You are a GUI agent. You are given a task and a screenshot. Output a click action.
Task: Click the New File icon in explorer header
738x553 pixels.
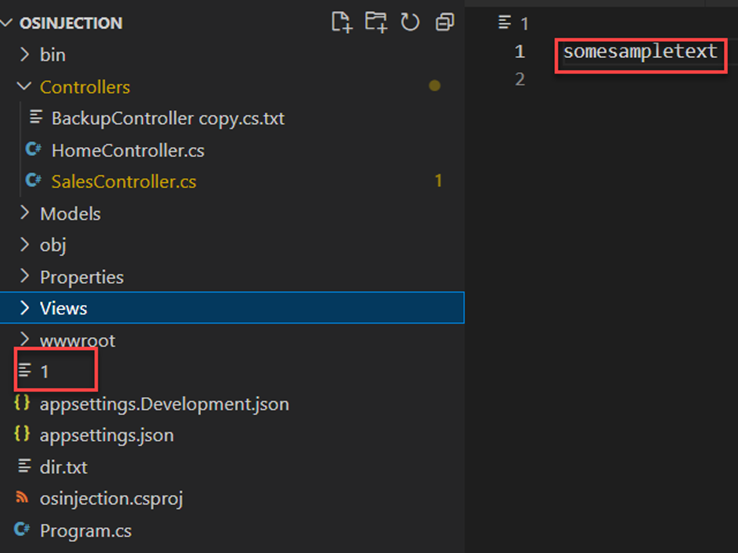pos(342,22)
